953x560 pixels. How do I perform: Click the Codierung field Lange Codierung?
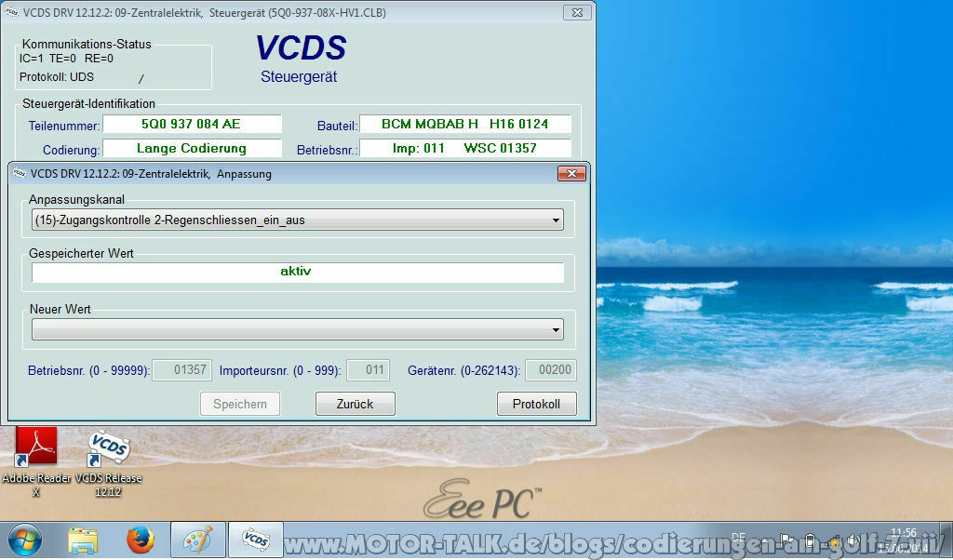coord(192,148)
